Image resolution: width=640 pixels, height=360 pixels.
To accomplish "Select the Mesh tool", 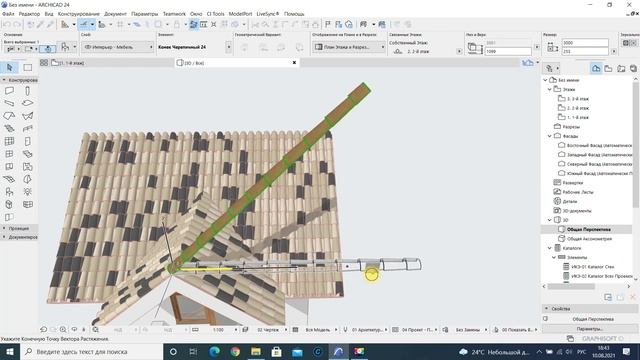I will pos(9,179).
